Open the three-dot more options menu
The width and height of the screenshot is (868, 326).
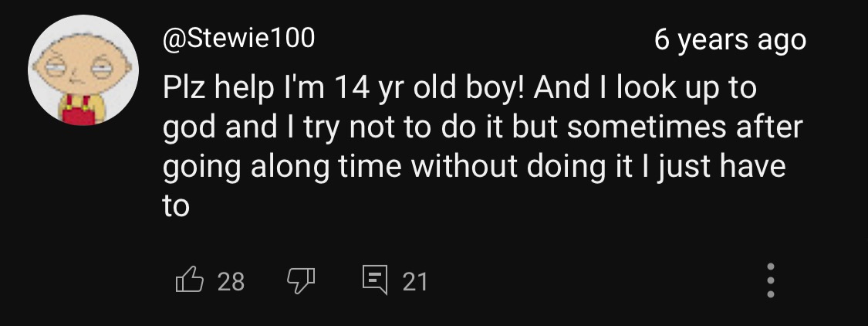(x=769, y=280)
